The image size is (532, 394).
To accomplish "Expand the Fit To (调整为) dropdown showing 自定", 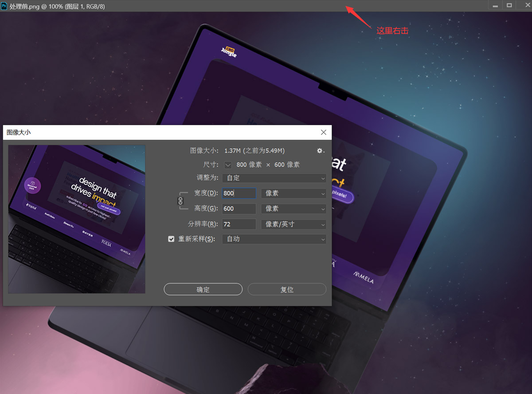I will pyautogui.click(x=274, y=178).
